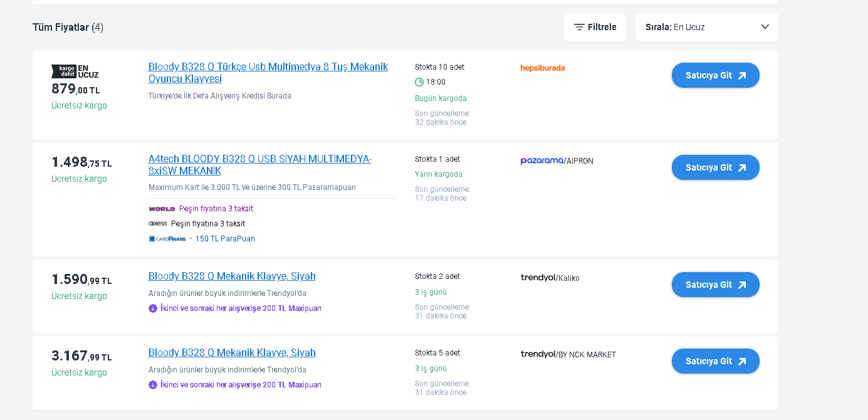Click the Maxipuan promo text in the Kaliko row

coord(241,308)
